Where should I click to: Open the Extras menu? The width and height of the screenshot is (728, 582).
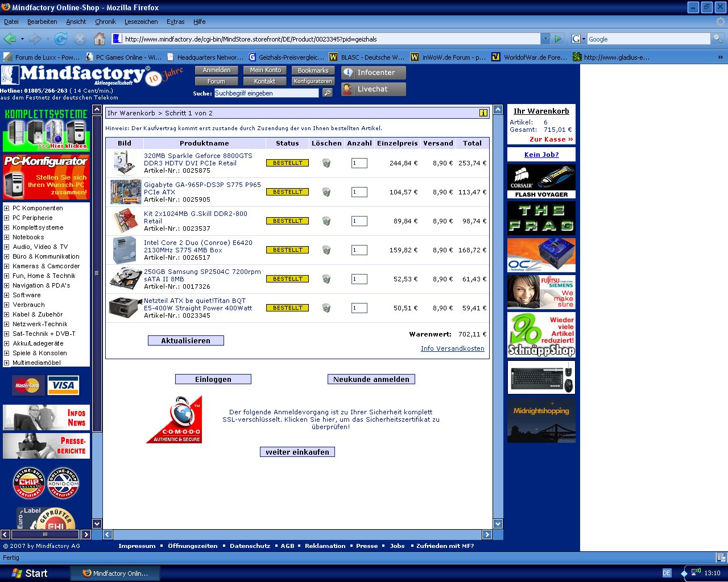[176, 22]
